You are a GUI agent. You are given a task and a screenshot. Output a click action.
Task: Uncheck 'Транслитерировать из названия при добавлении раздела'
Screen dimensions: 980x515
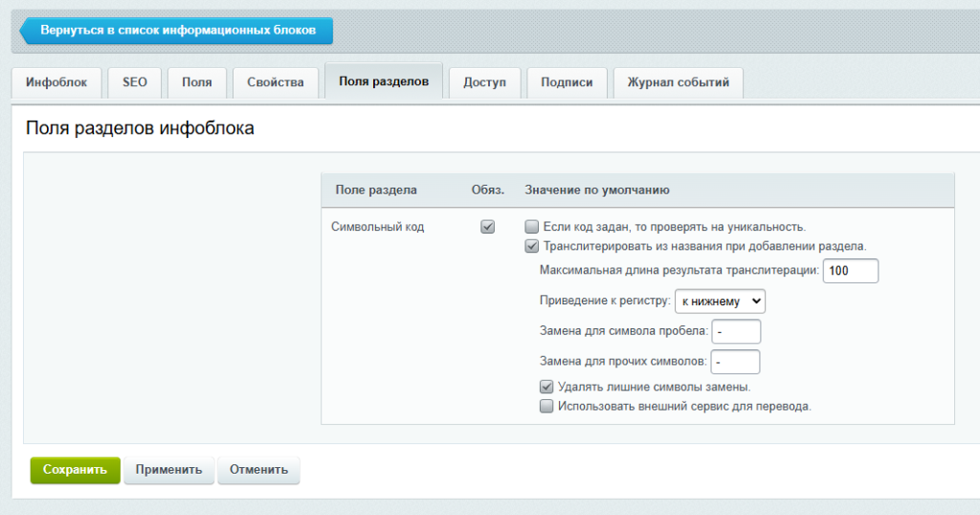pos(532,246)
